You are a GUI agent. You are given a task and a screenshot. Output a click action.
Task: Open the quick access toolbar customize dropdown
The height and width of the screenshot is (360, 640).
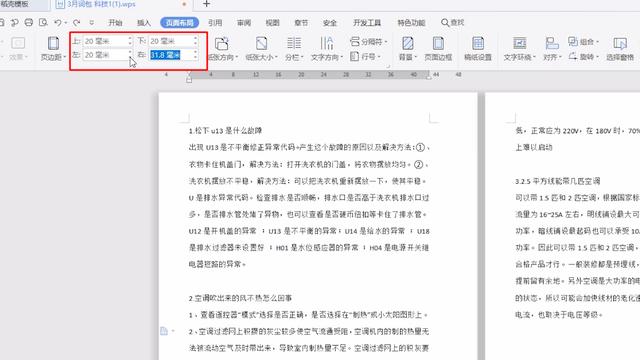pos(91,22)
